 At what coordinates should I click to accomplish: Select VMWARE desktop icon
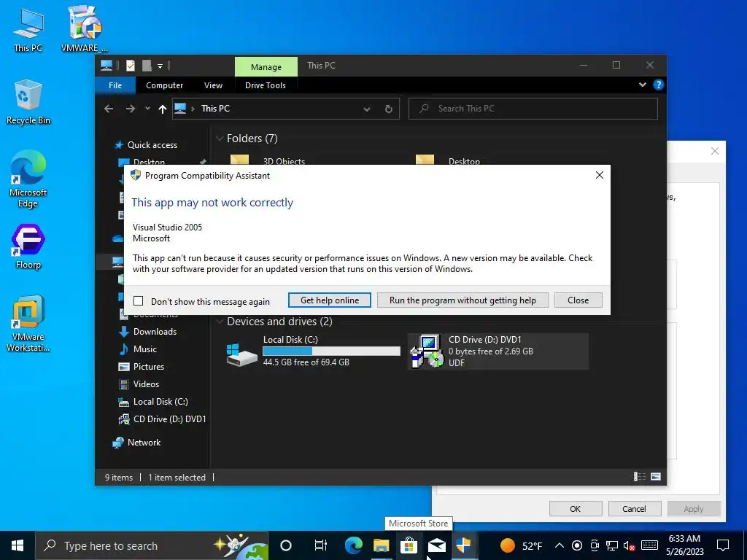[x=85, y=28]
